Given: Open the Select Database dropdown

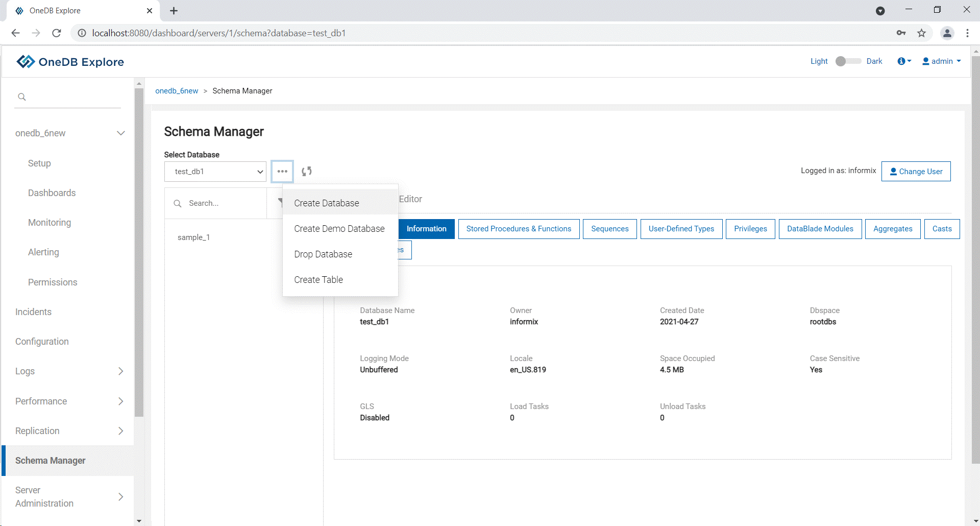Looking at the screenshot, I should 215,172.
